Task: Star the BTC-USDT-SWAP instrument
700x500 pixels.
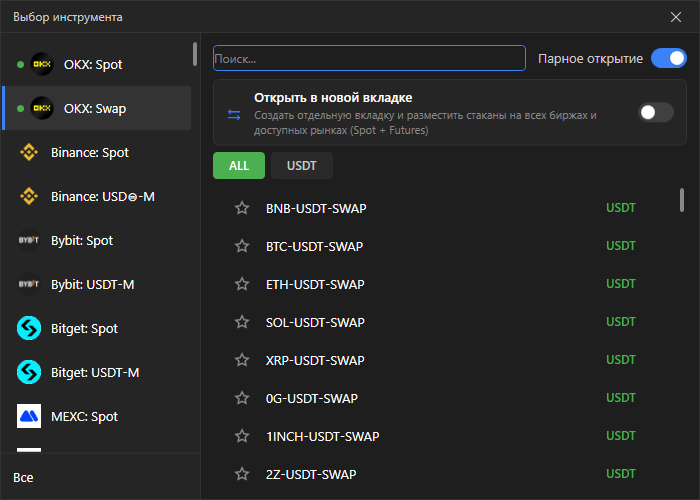Action: pyautogui.click(x=242, y=246)
